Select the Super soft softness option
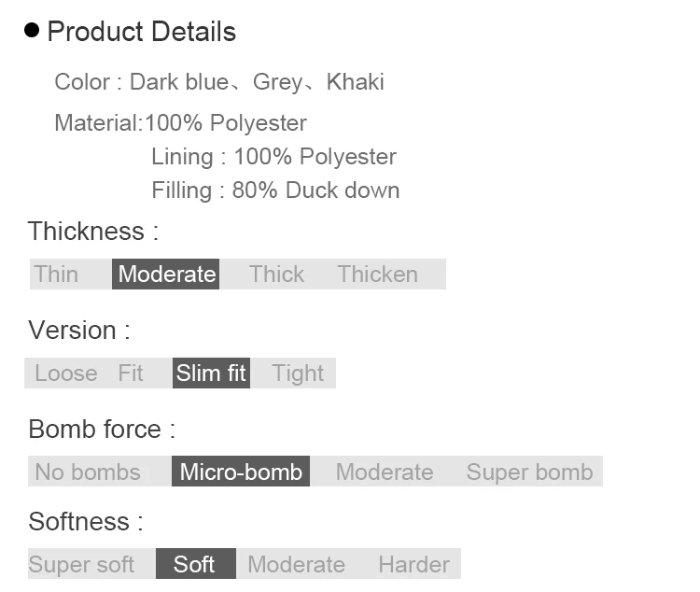 [x=81, y=564]
